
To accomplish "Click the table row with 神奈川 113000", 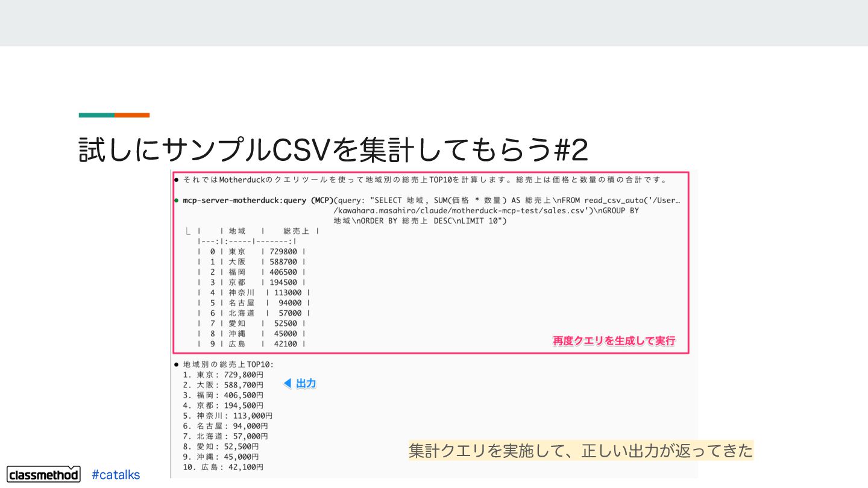I will (x=254, y=292).
